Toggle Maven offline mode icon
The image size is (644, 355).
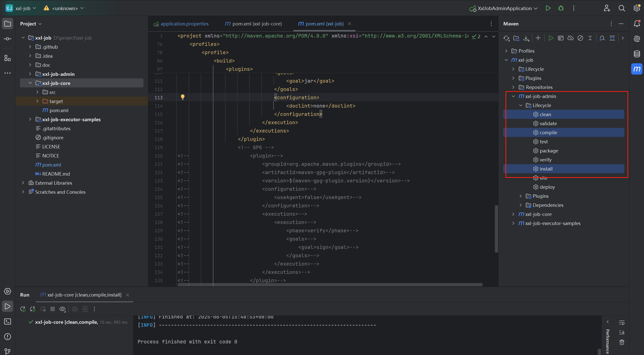click(x=571, y=38)
